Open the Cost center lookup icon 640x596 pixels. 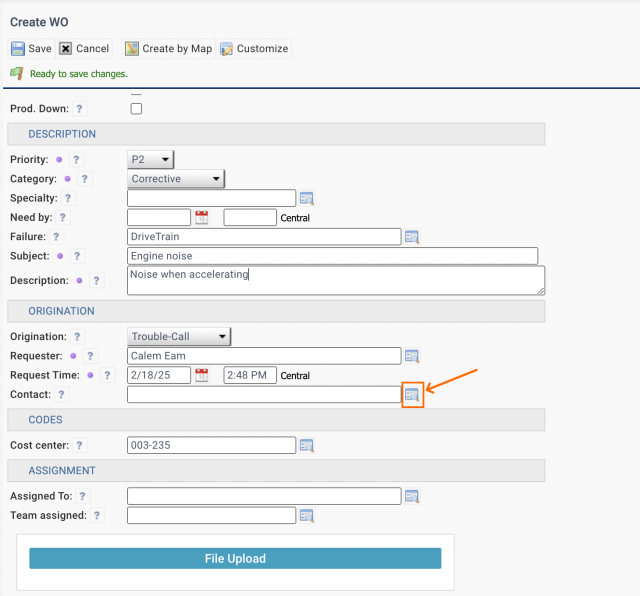coord(307,446)
